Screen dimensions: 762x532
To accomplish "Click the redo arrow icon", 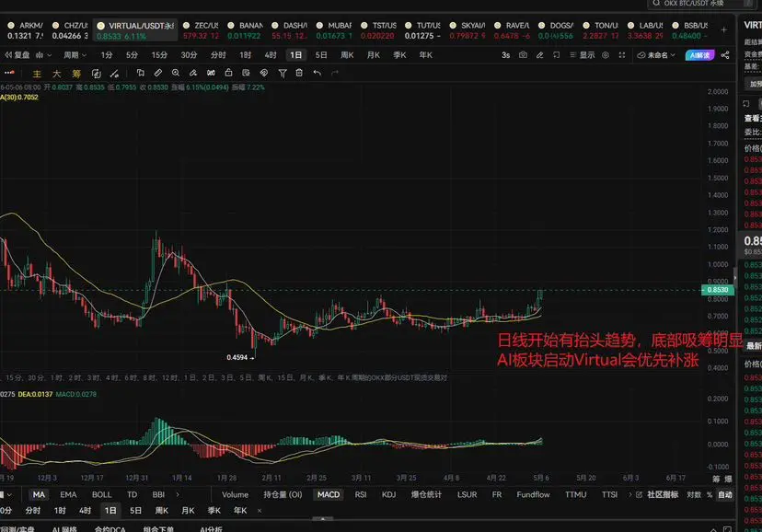I will 335,73.
